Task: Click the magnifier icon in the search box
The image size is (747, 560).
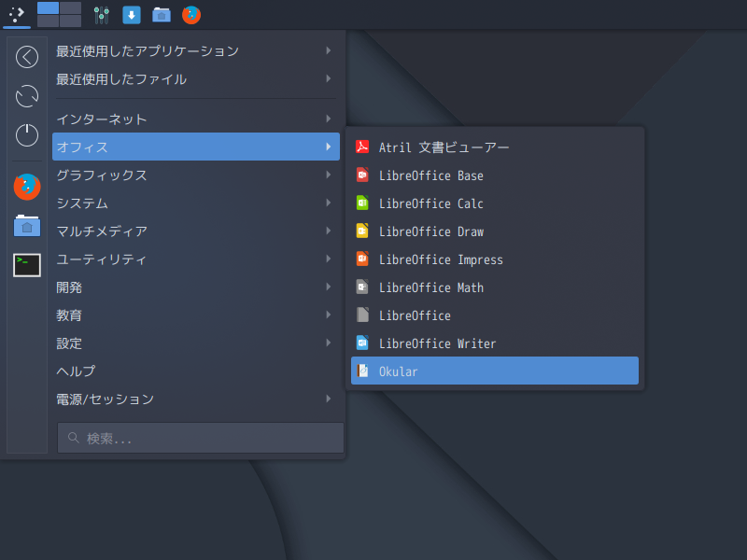Action: pyautogui.click(x=74, y=438)
